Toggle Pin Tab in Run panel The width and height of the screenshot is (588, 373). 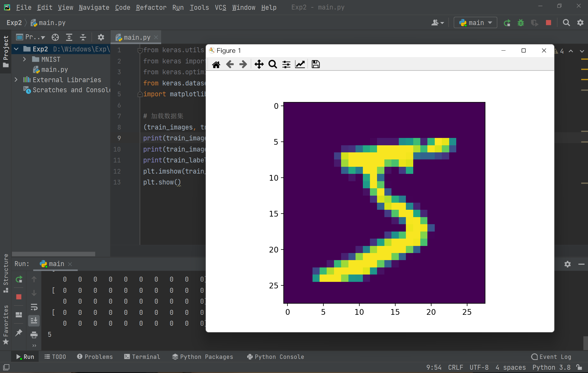(19, 332)
